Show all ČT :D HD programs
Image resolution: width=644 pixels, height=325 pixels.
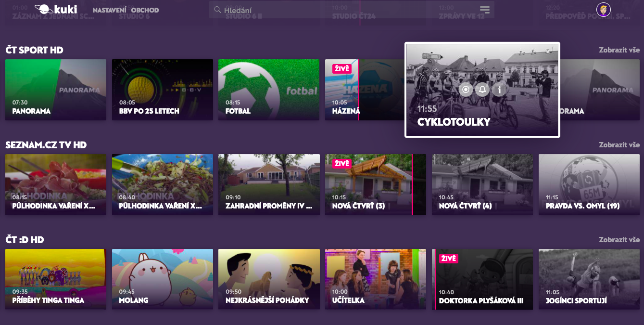619,240
